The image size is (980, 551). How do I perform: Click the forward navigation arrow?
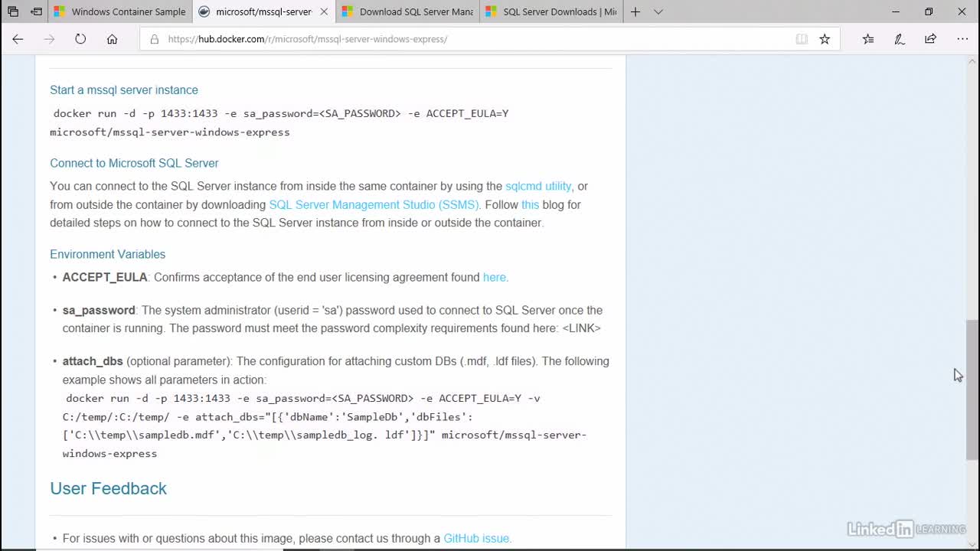49,39
